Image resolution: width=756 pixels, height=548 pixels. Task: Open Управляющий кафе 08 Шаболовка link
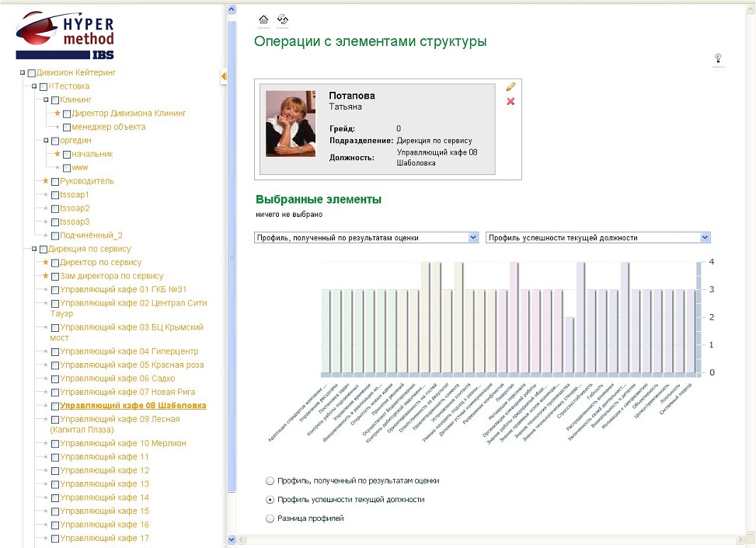[133, 406]
